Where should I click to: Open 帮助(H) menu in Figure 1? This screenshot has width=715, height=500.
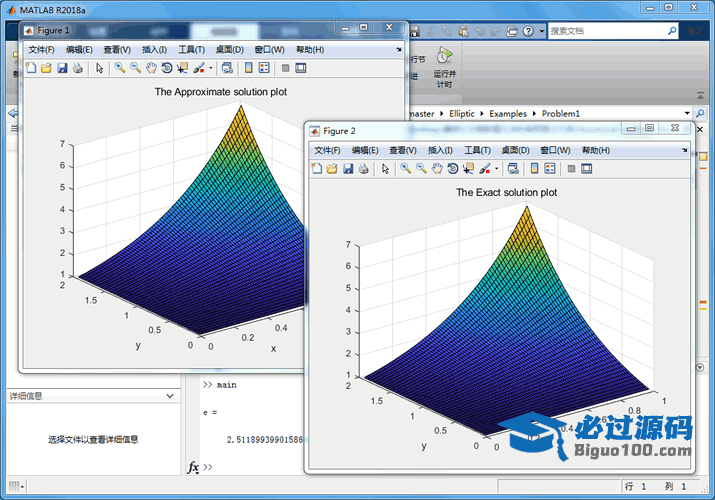[x=310, y=50]
